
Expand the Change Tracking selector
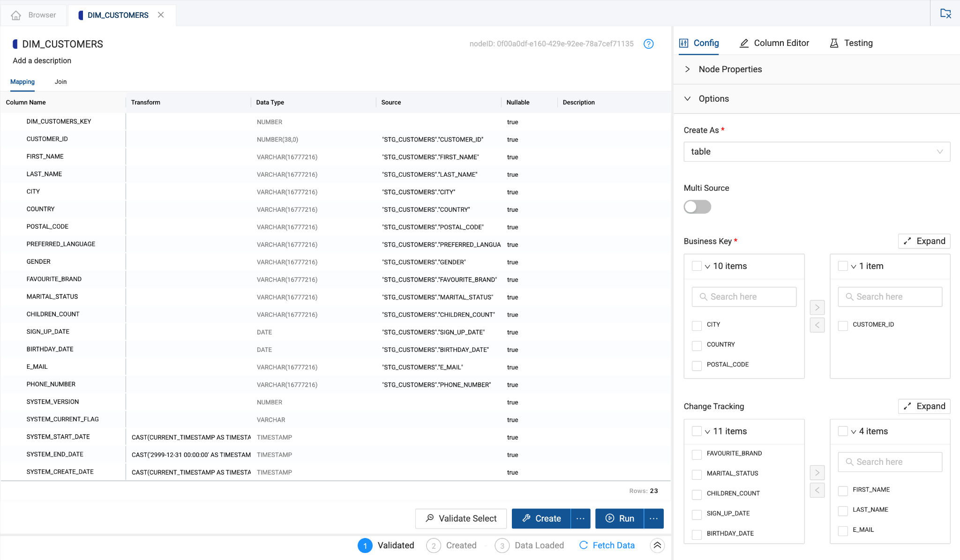924,406
